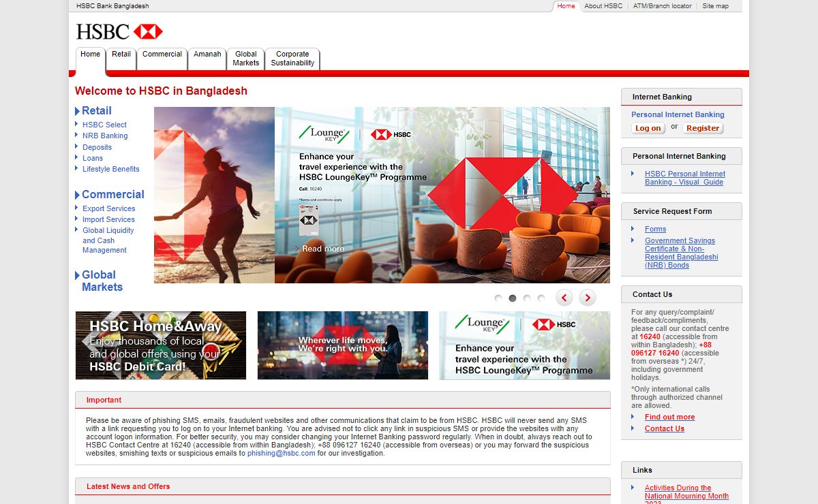Open the Wherever life moves promo thumbnail
Image resolution: width=818 pixels, height=504 pixels.
[x=343, y=345]
